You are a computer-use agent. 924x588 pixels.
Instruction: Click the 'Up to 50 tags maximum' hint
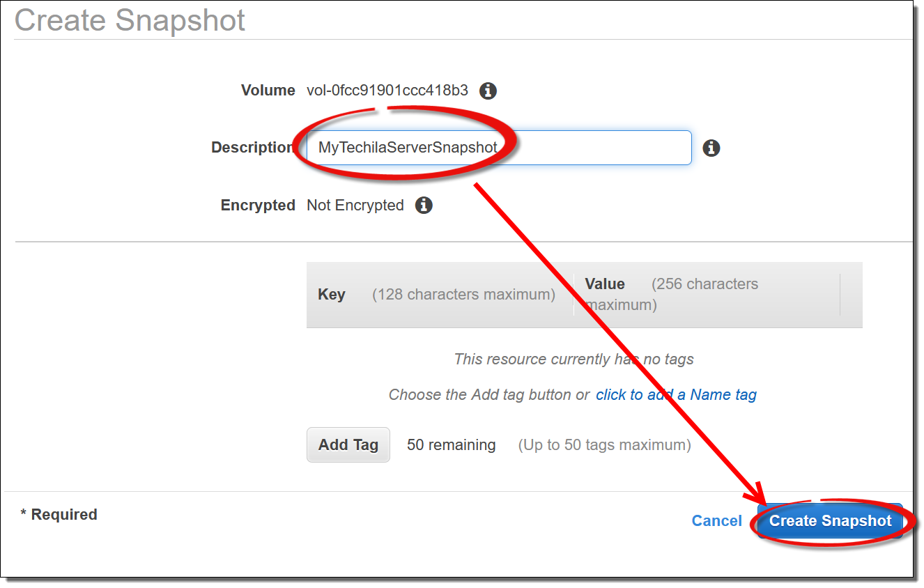pyautogui.click(x=604, y=445)
